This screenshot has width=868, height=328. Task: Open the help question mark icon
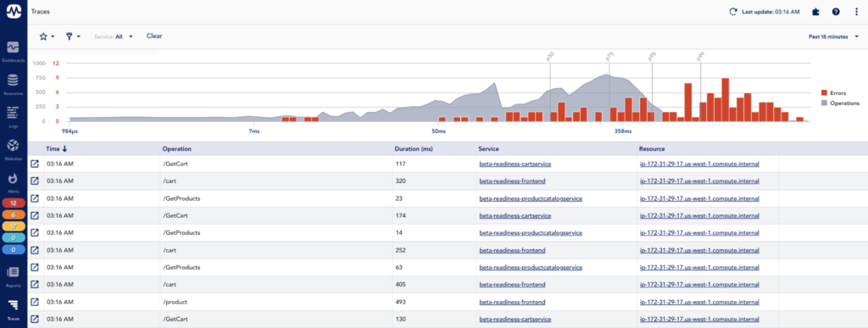point(836,12)
